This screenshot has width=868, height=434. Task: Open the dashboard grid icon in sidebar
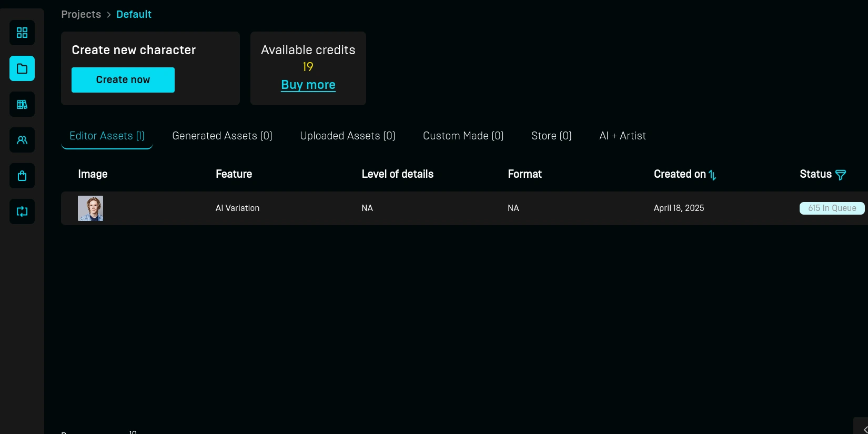point(22,33)
